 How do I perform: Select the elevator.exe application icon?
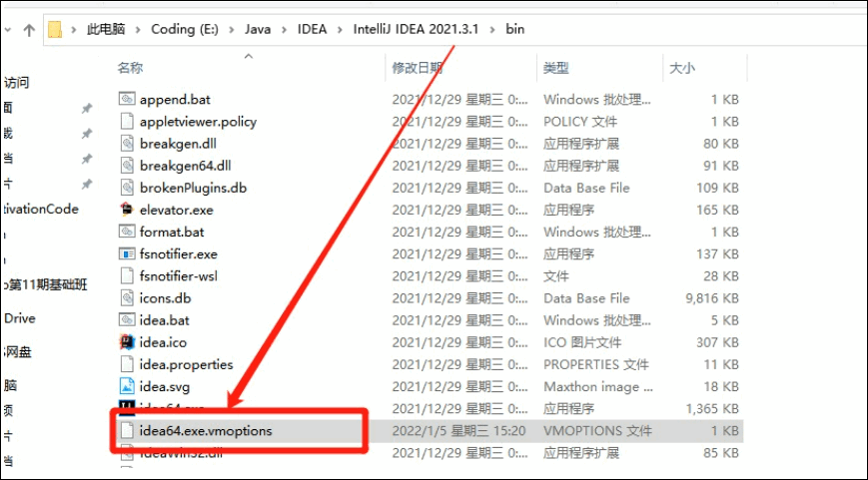127,210
